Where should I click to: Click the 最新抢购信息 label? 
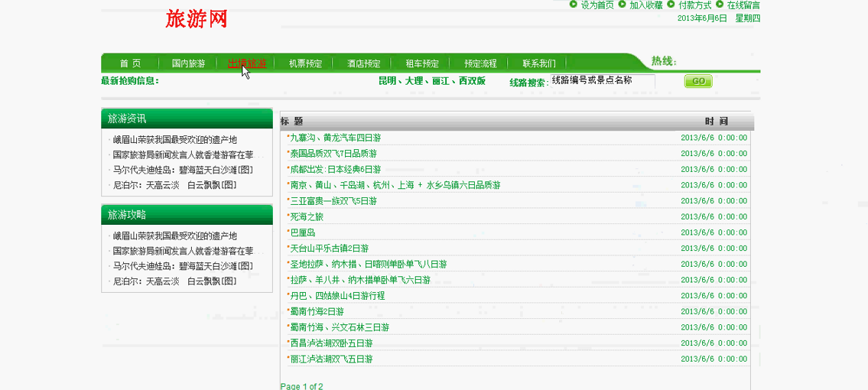tap(130, 81)
